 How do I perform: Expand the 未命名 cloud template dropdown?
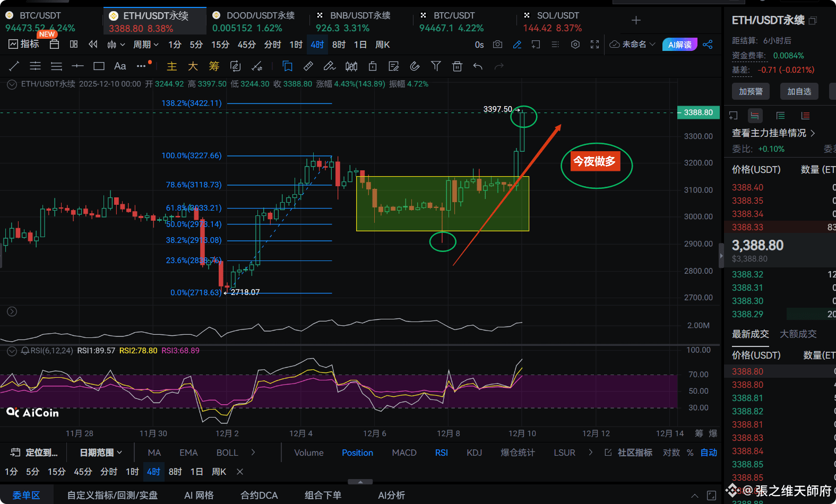click(x=633, y=45)
